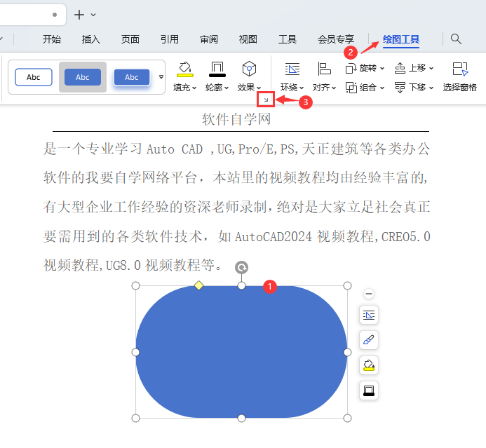Open the 轮廓 dropdown arrow
The height and width of the screenshot is (448, 486).
pos(227,88)
